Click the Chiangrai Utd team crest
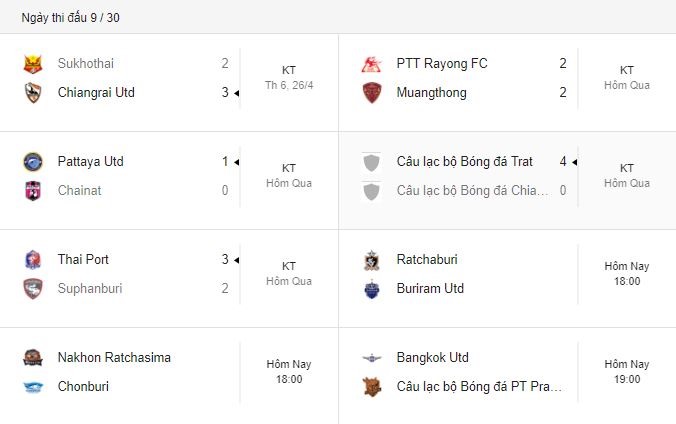676x424 pixels. pos(33,93)
